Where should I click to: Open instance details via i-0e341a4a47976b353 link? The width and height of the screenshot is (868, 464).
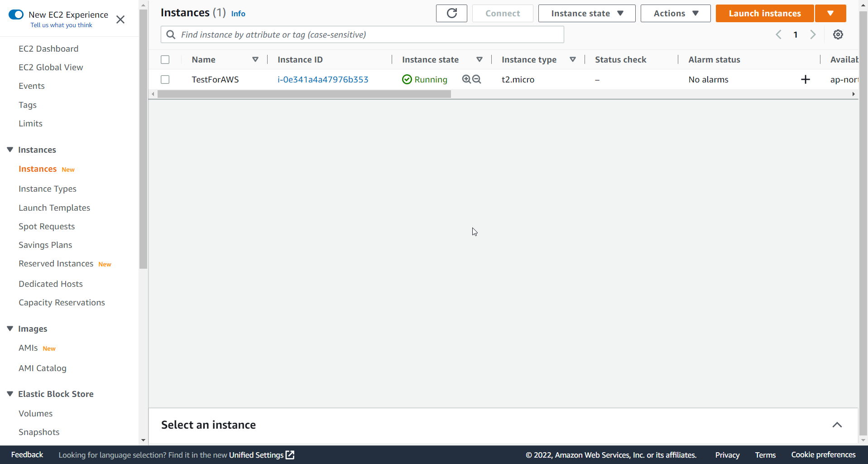pos(322,79)
